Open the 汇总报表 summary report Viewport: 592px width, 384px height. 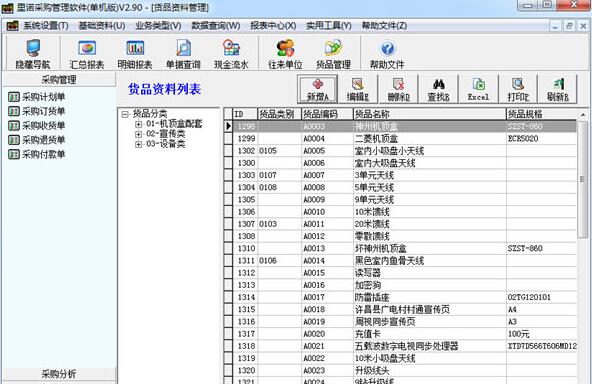pos(87,54)
